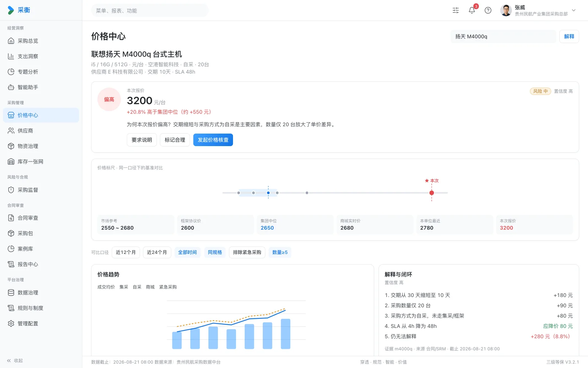Click the help question mark icon

(x=488, y=10)
